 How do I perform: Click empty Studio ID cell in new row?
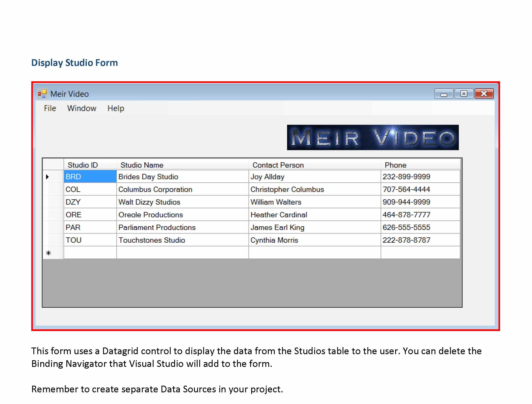coord(90,253)
